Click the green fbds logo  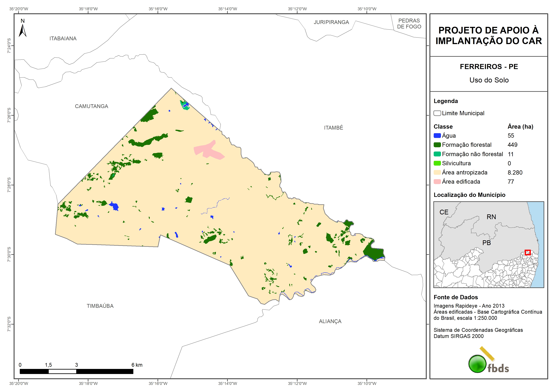(478, 364)
